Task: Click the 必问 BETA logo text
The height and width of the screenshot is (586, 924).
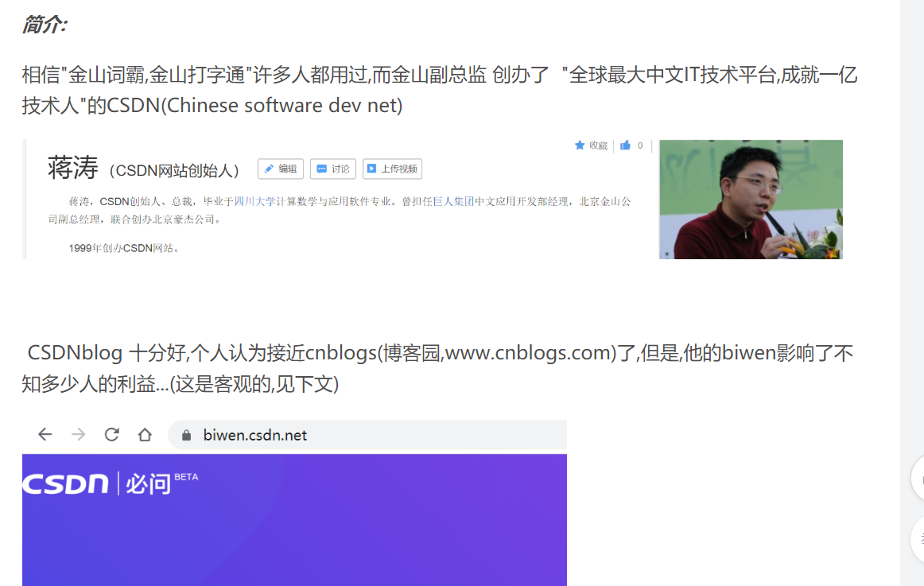Action: click(x=161, y=483)
